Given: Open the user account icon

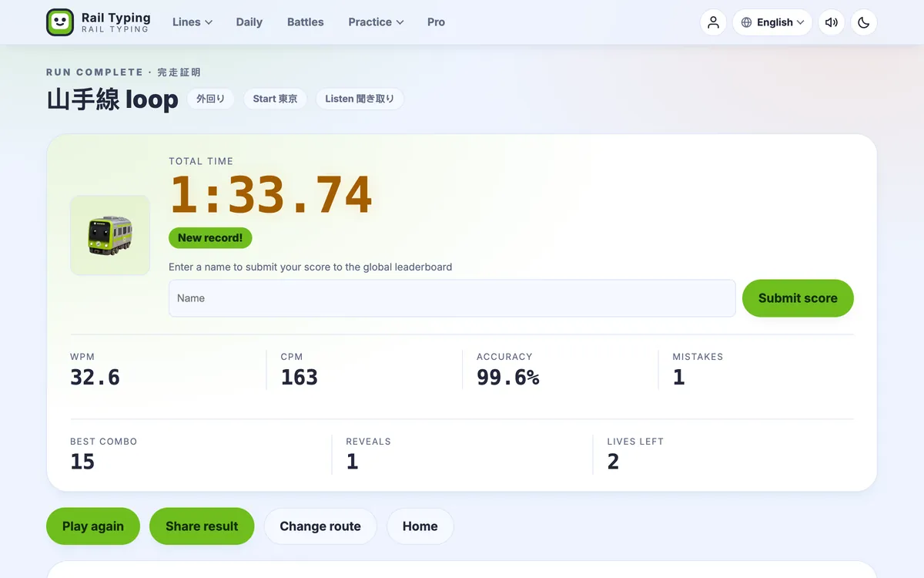Looking at the screenshot, I should (x=713, y=22).
